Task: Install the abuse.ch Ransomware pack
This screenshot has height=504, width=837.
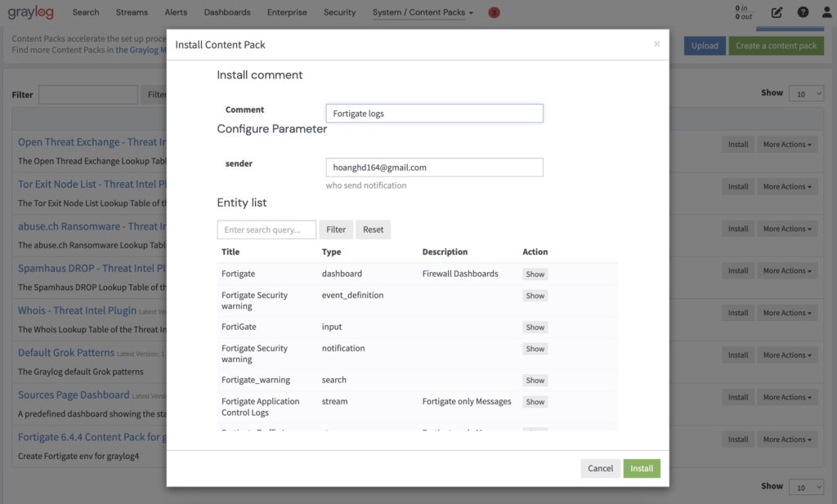Action: tap(738, 229)
